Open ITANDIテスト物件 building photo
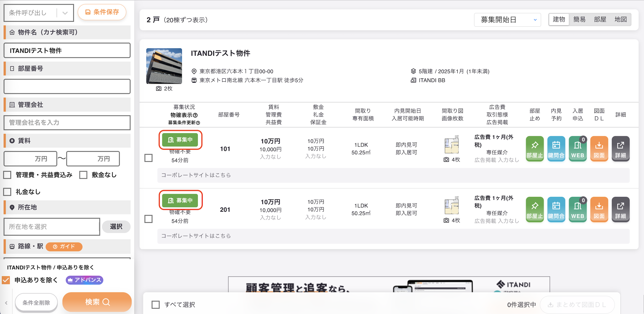Viewport: 644px width, 314px height. (x=164, y=66)
